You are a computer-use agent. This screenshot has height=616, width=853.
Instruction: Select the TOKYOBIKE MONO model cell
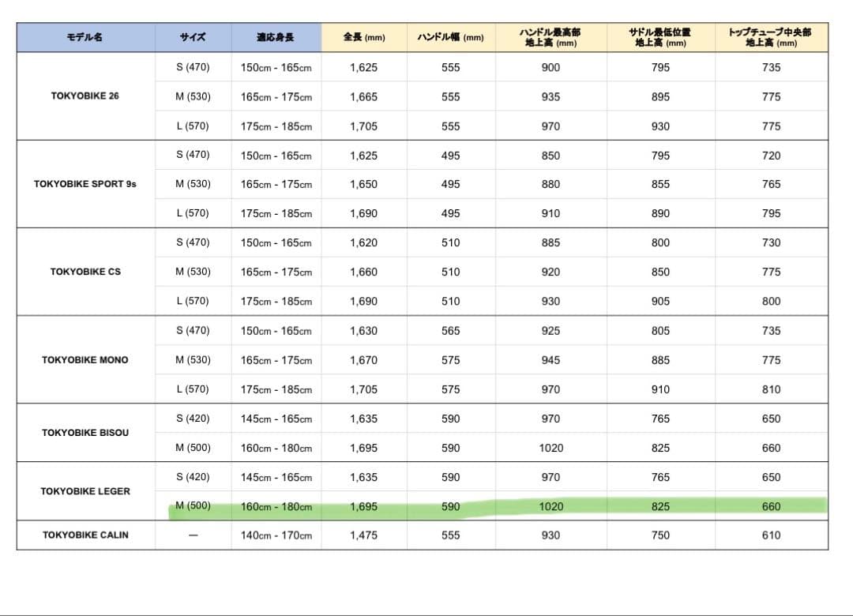coord(85,359)
